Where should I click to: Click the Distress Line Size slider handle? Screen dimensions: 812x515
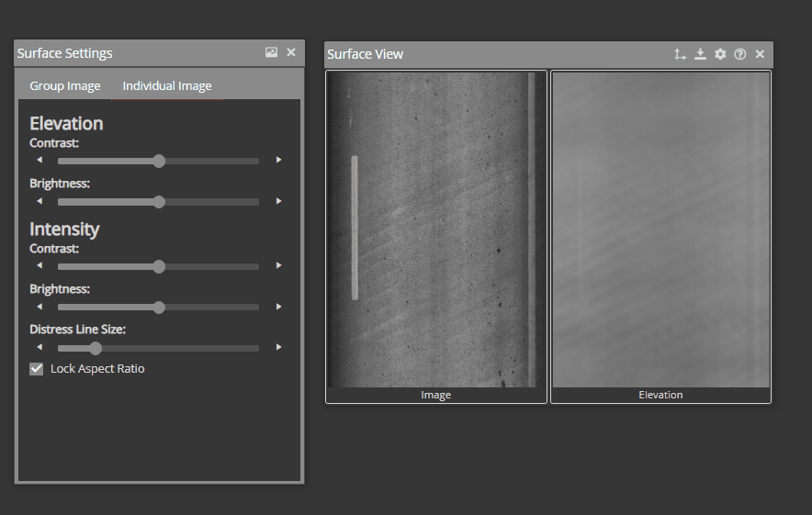coord(95,348)
